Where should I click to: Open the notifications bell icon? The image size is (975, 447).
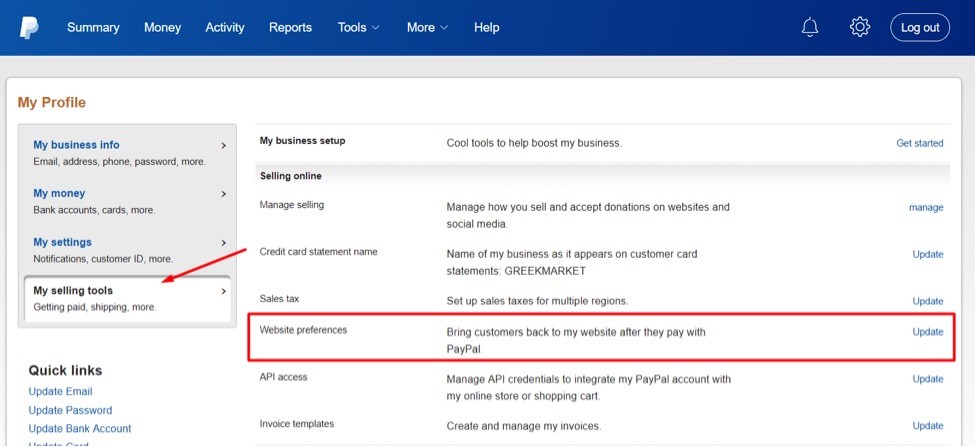click(810, 27)
